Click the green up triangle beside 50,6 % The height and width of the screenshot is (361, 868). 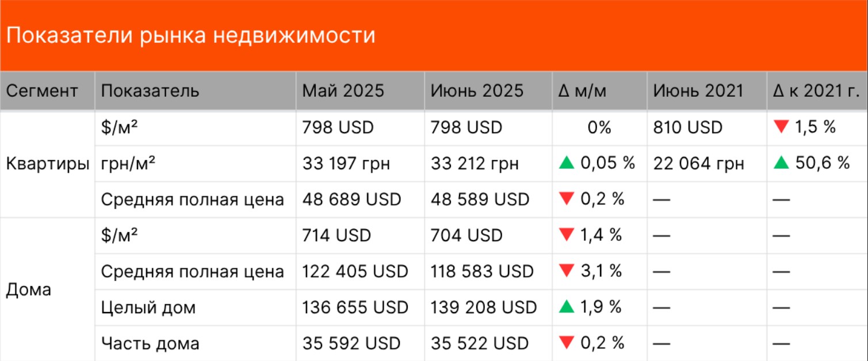point(781,164)
